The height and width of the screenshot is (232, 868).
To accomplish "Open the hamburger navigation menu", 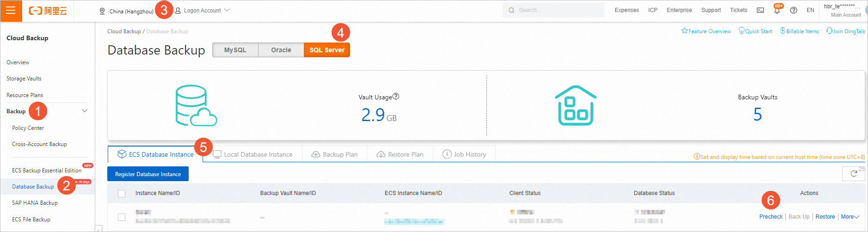I will point(11,11).
